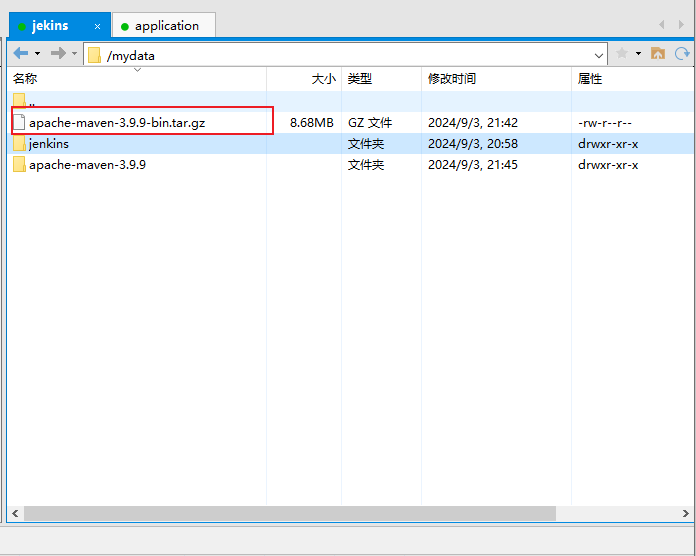Open the back history dropdown arrow
This screenshot has width=696, height=556.
click(38, 54)
